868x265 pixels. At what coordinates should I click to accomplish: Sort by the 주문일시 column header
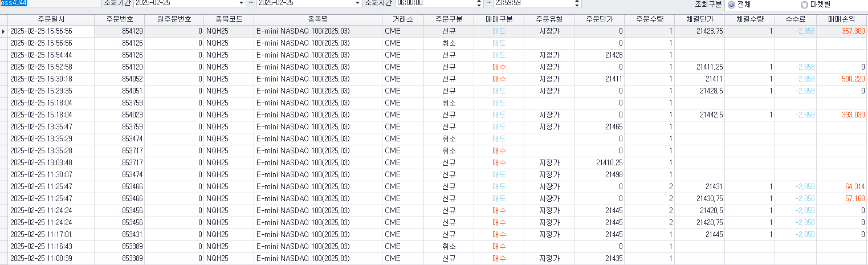50,19
